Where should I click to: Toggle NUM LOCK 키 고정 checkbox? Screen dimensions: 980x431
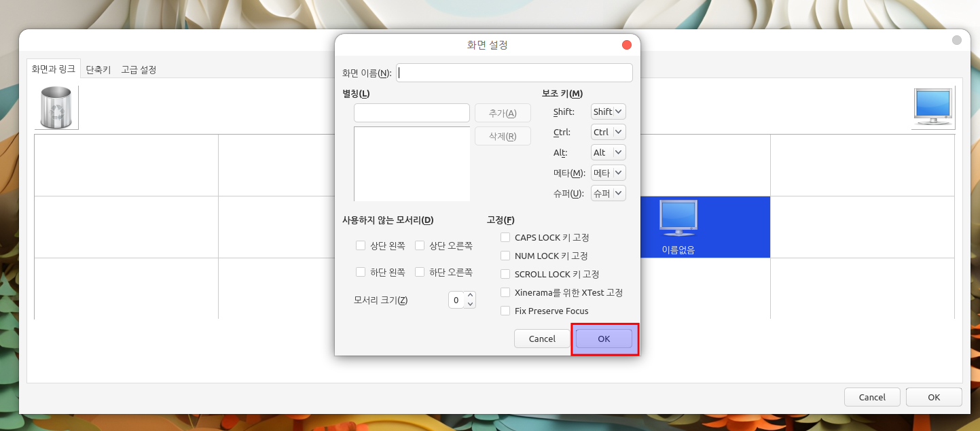505,256
